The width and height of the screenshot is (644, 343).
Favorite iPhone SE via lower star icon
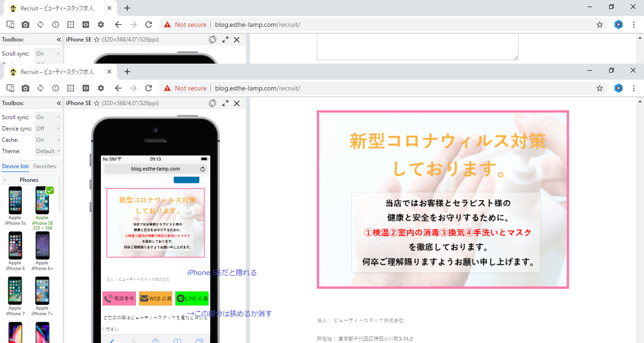(97, 103)
